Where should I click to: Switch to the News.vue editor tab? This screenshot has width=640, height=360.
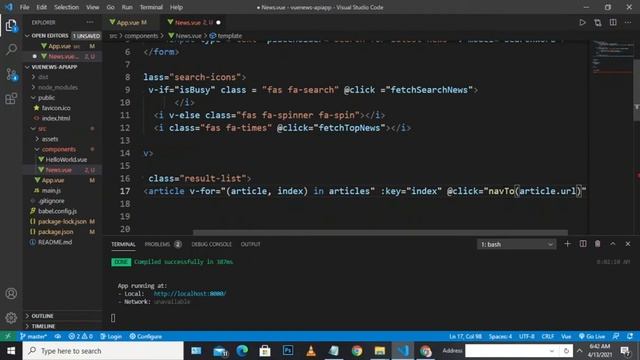point(193,22)
